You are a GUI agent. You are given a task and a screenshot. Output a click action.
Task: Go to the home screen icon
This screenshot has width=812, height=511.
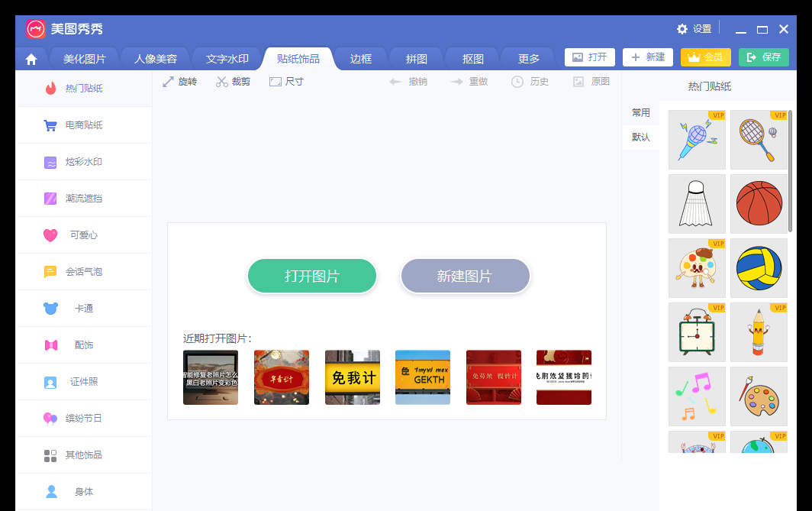[x=31, y=59]
